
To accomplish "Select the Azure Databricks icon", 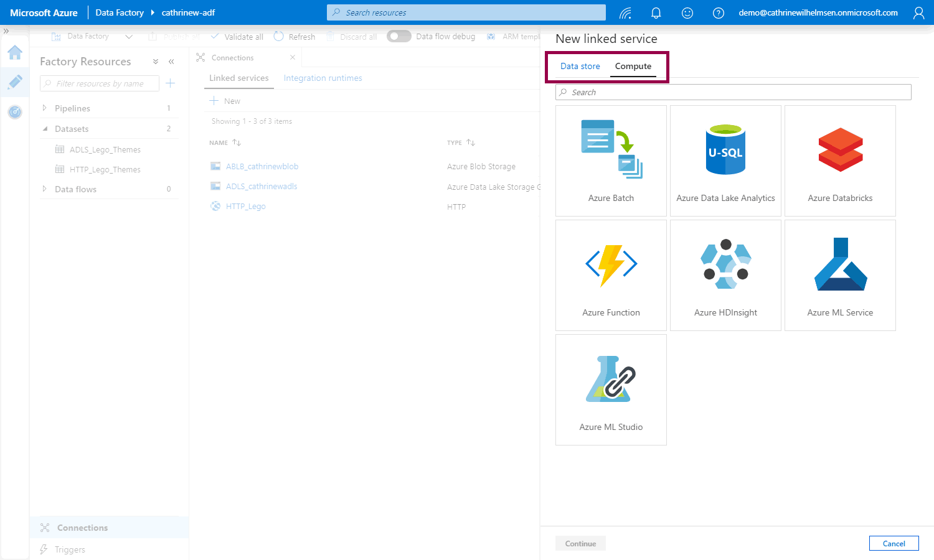I will point(840,149).
